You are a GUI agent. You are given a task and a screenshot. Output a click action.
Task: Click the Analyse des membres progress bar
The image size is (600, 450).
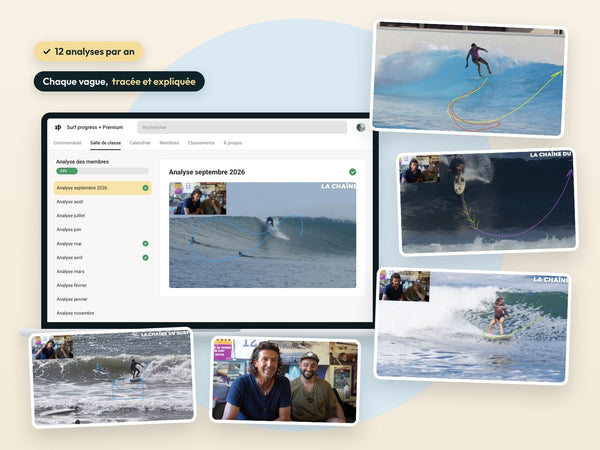[102, 171]
